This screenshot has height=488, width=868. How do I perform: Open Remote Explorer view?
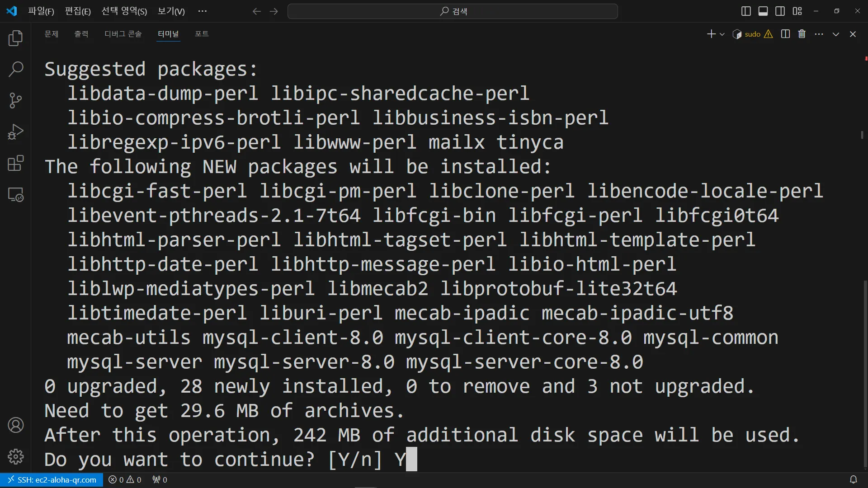point(15,195)
